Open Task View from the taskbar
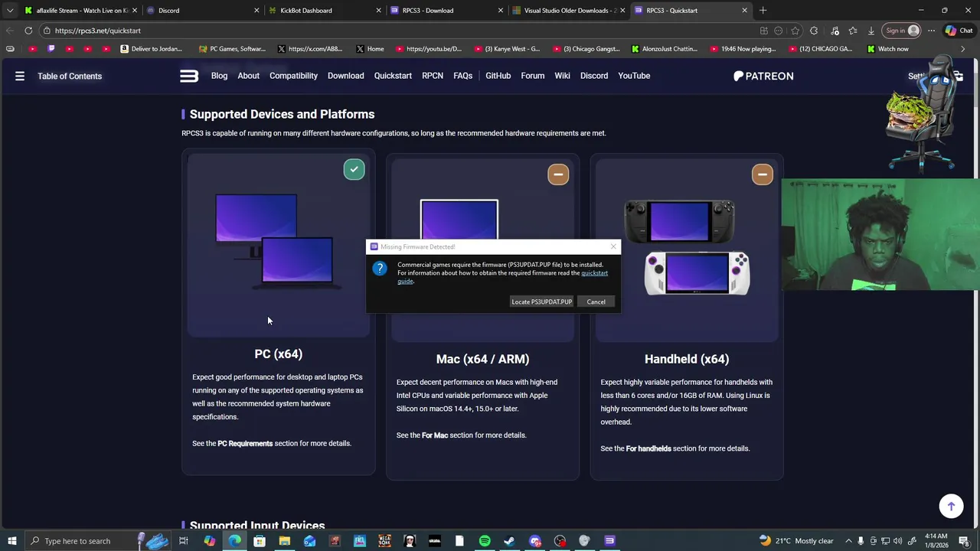This screenshot has height=551, width=980. [x=184, y=541]
